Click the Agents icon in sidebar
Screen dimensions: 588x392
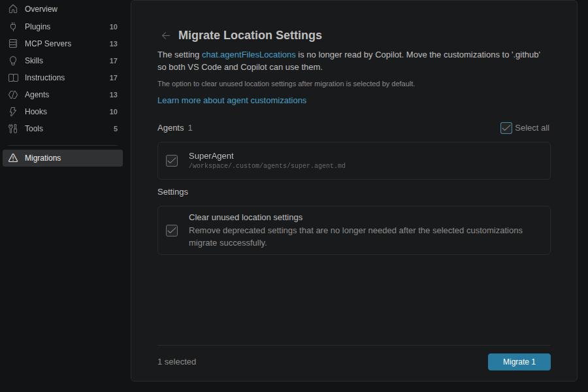coord(13,95)
